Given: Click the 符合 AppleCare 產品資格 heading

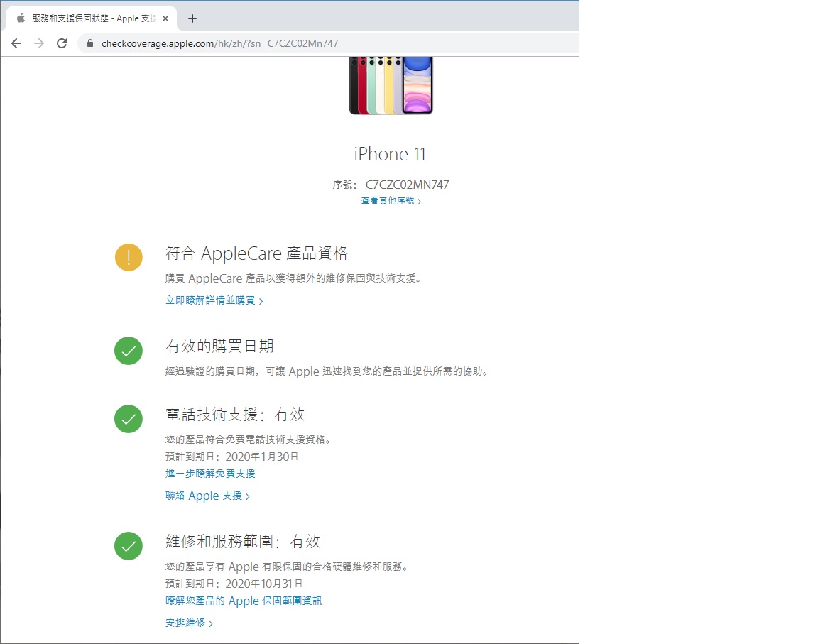Looking at the screenshot, I should (256, 253).
